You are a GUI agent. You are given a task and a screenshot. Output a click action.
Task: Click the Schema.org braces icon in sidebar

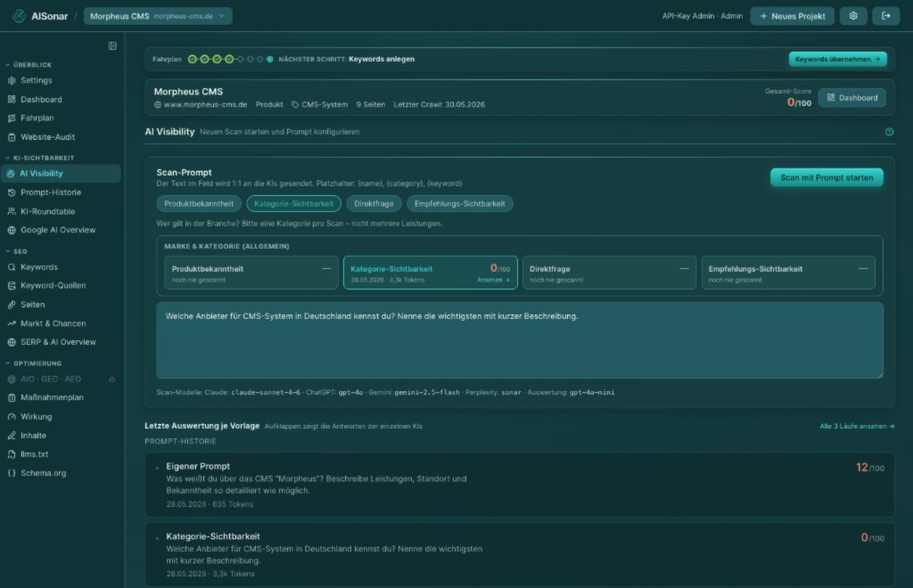tap(12, 473)
